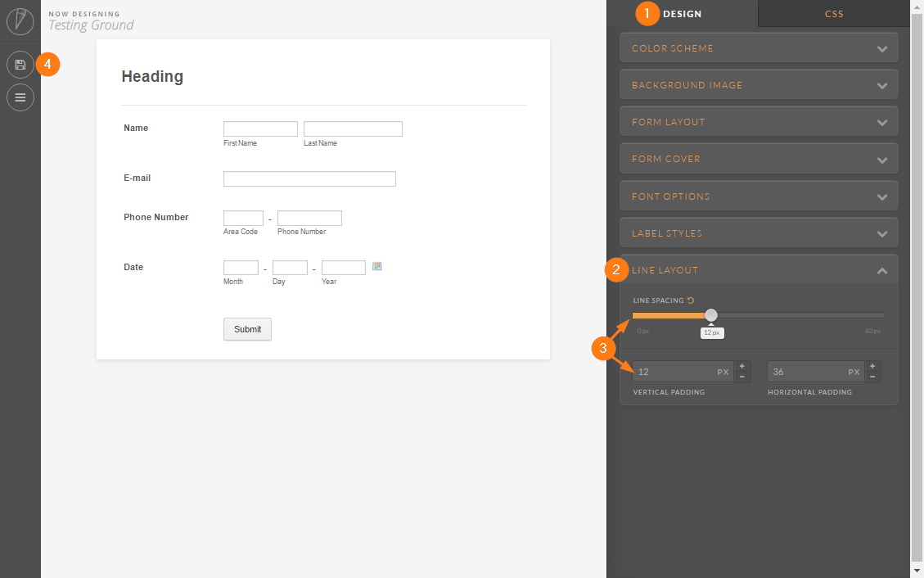Click the line spacing slider handle
The width and height of the screenshot is (924, 578).
pos(711,315)
